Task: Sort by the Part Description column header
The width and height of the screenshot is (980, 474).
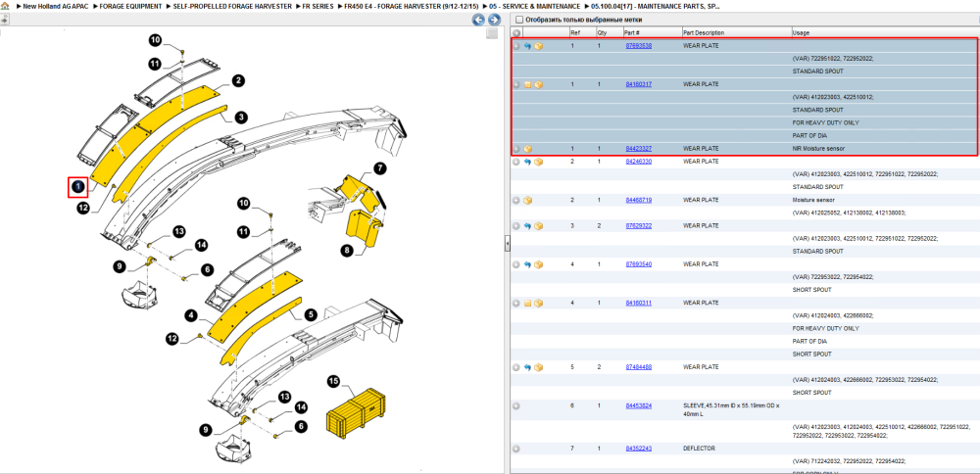Action: (704, 32)
